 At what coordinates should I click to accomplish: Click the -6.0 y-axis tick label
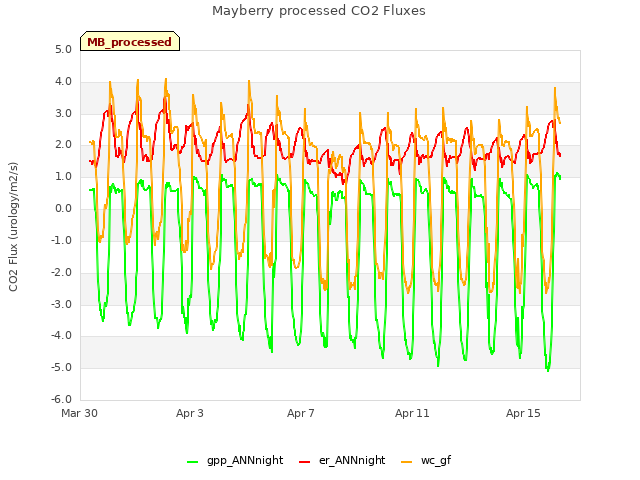pyautogui.click(x=61, y=399)
